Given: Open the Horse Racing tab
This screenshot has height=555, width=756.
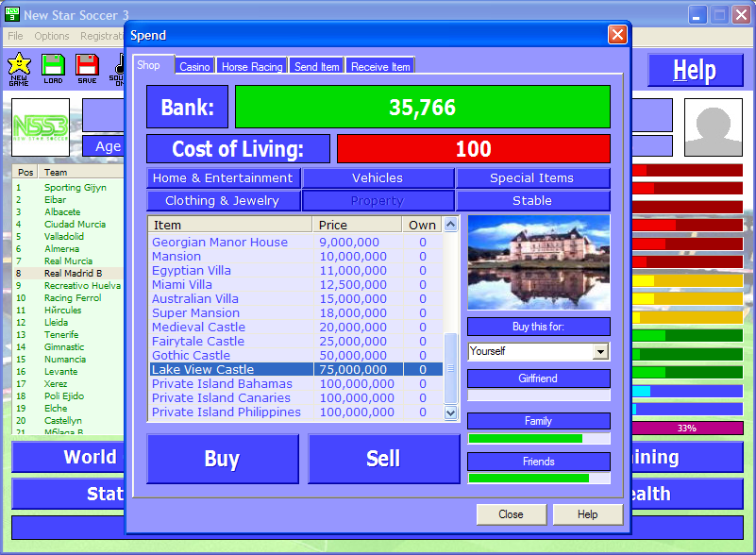Looking at the screenshot, I should point(253,67).
